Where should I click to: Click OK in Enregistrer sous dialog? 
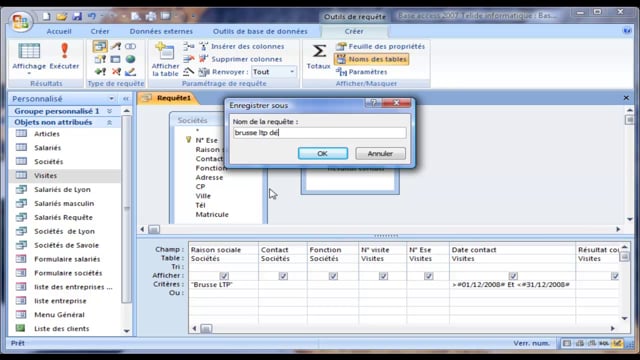322,153
